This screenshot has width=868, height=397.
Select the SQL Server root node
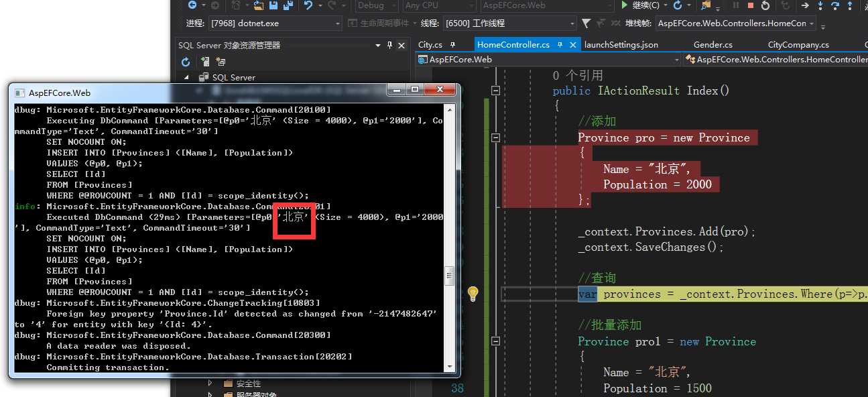tap(228, 77)
